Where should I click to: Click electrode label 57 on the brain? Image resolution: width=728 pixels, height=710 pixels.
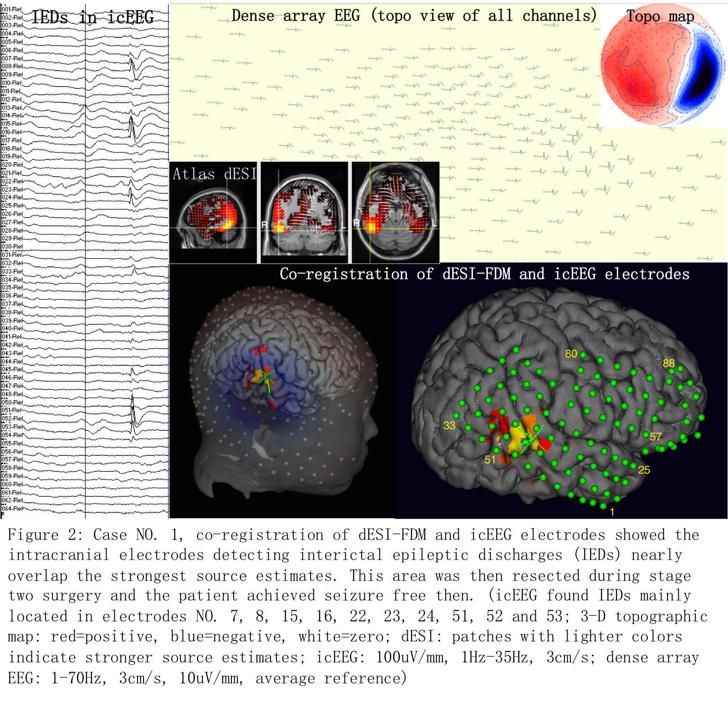656,437
